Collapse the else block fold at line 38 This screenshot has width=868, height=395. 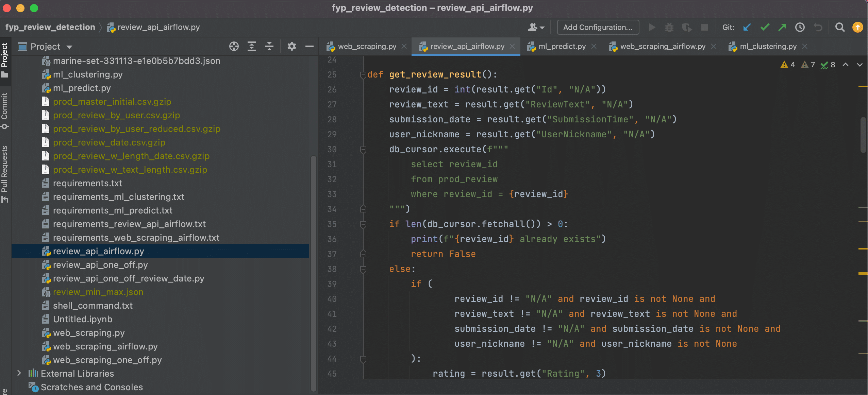coord(363,269)
